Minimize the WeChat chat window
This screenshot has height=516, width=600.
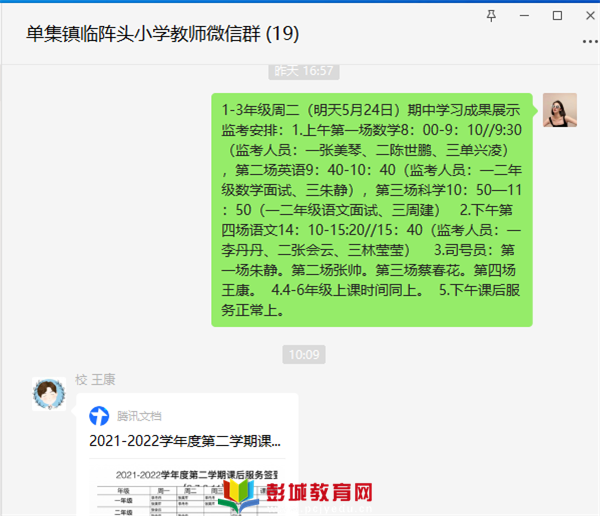pyautogui.click(x=524, y=16)
